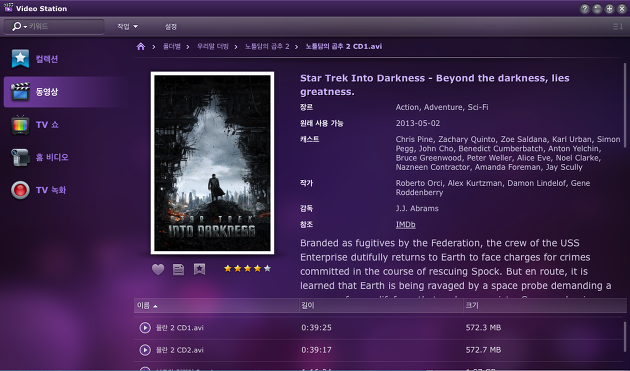Select the CD1.avi file name
Screen dimensions: 630x371
tap(180, 328)
